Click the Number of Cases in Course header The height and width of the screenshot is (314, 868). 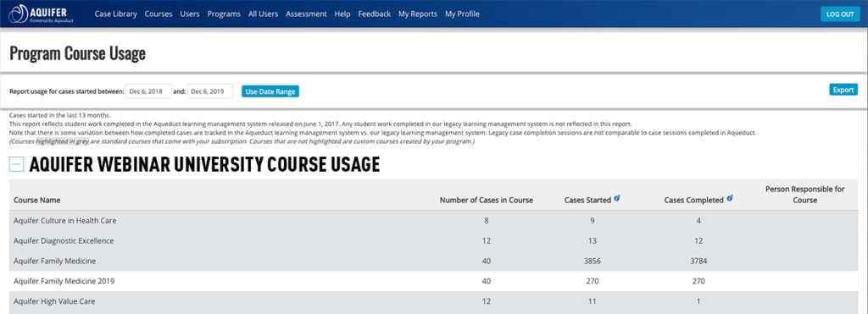(x=486, y=200)
